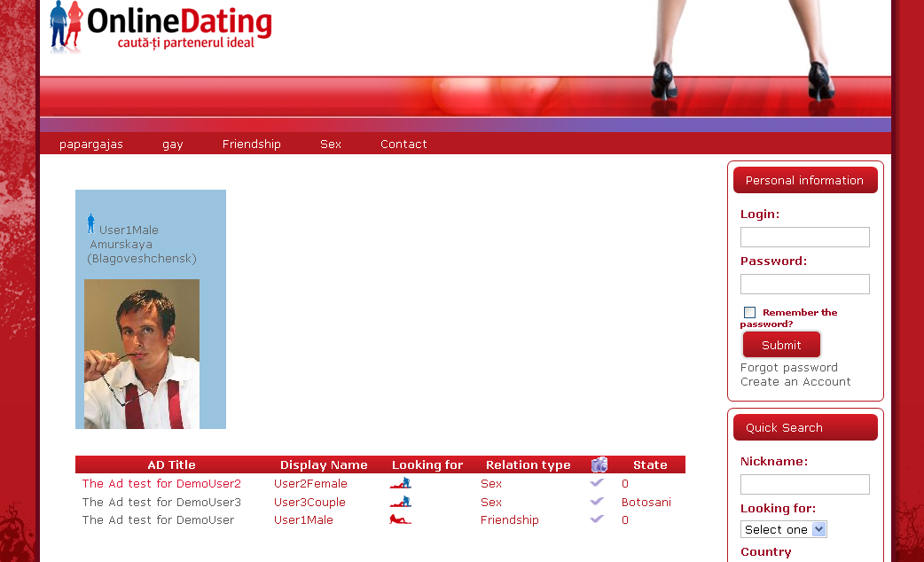Screen dimensions: 924x562
Task: Click Sex relation type for User2Female
Action: [x=491, y=484]
